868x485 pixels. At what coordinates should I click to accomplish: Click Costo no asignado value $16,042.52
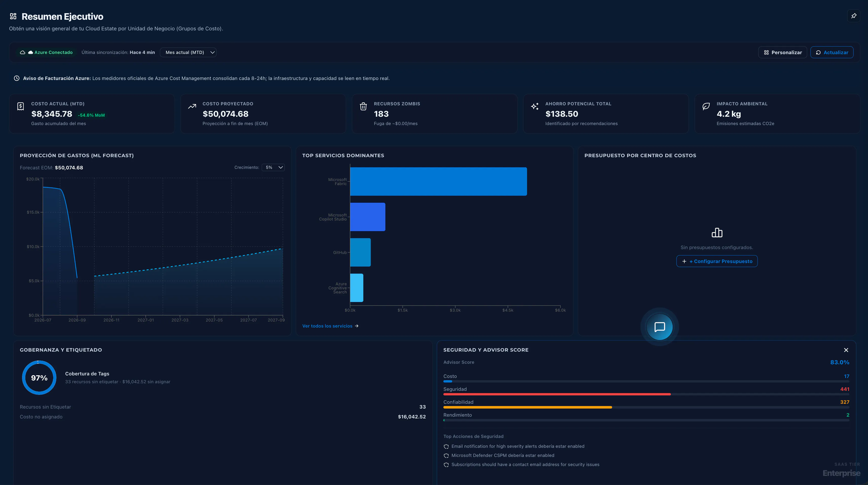(x=412, y=417)
